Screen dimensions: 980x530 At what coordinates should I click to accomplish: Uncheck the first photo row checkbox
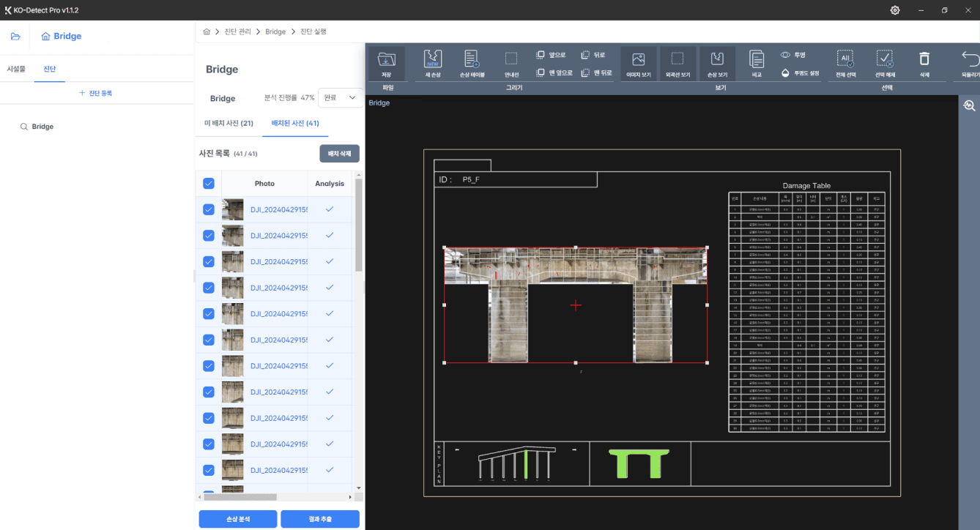[x=209, y=210]
